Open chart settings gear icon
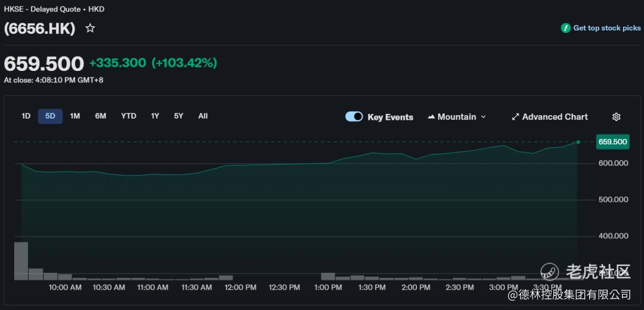Image resolution: width=644 pixels, height=310 pixels. pos(617,117)
